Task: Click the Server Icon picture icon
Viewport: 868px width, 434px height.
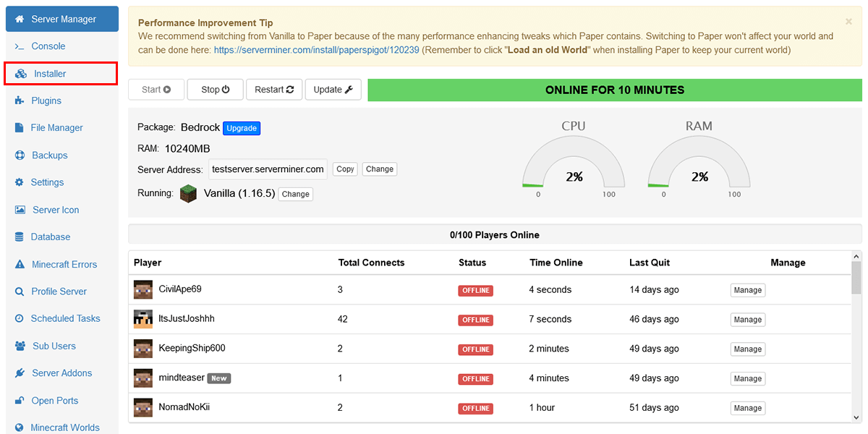Action: 20,210
